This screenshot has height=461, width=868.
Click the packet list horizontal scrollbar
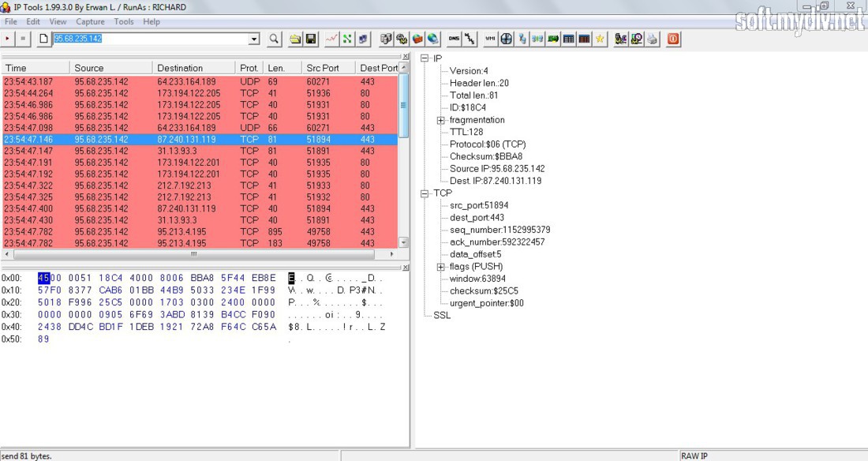(x=194, y=254)
